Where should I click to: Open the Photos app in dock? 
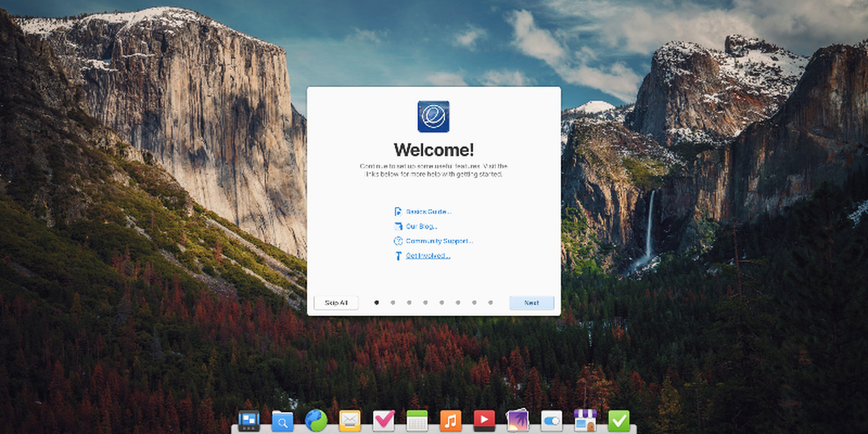click(x=518, y=420)
